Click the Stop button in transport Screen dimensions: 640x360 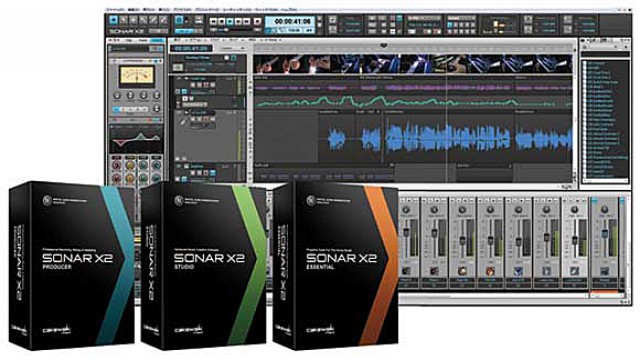[222, 21]
